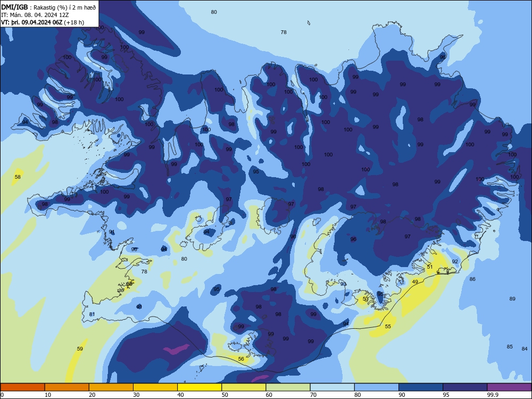The height and width of the screenshot is (399, 532).
Task: Click the '92' humidity value on the map
Action: (x=455, y=262)
